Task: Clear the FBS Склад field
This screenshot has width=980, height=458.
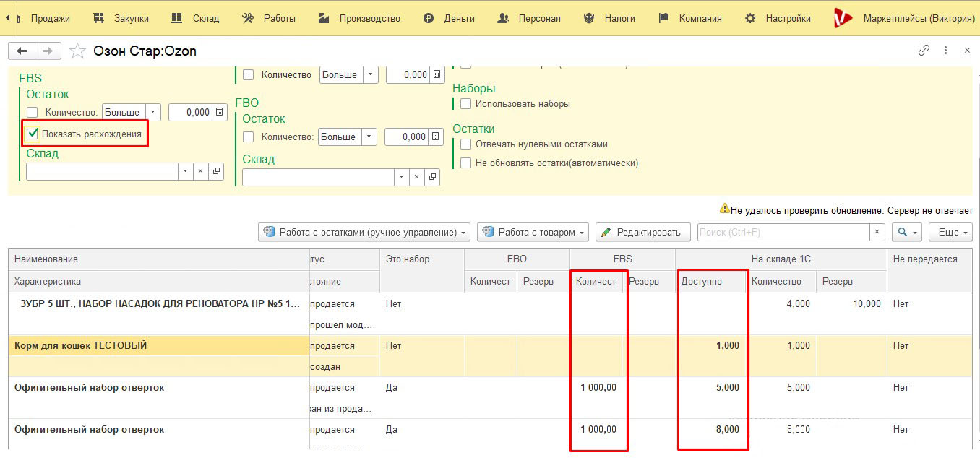Action: tap(202, 171)
